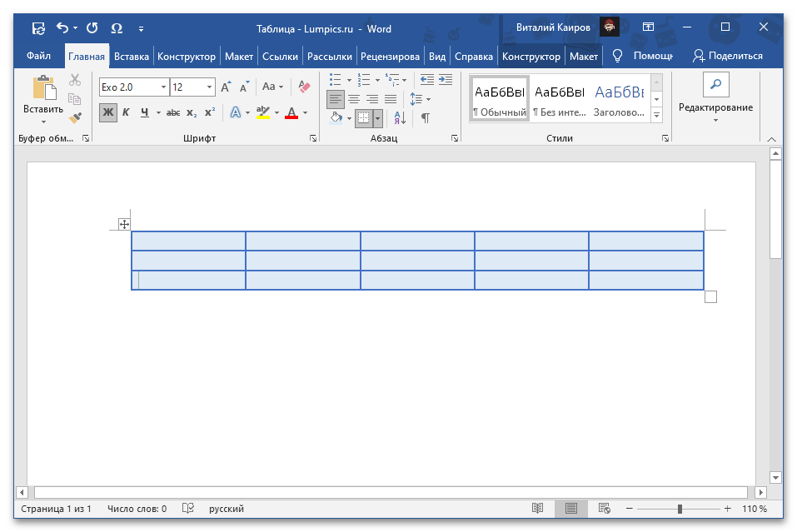Switch to the Вставка tab
Image resolution: width=797 pixels, height=532 pixels.
(132, 57)
